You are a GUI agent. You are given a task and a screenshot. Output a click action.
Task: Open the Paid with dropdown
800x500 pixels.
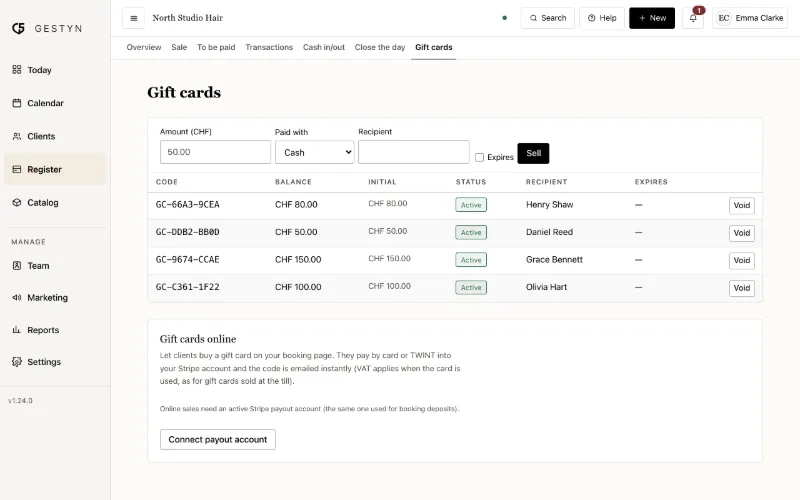315,152
